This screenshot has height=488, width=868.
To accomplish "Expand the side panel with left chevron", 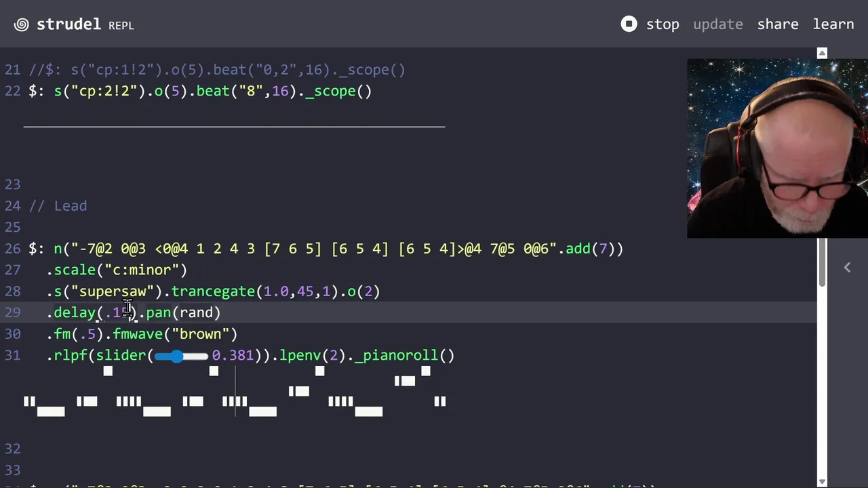I will click(x=847, y=268).
